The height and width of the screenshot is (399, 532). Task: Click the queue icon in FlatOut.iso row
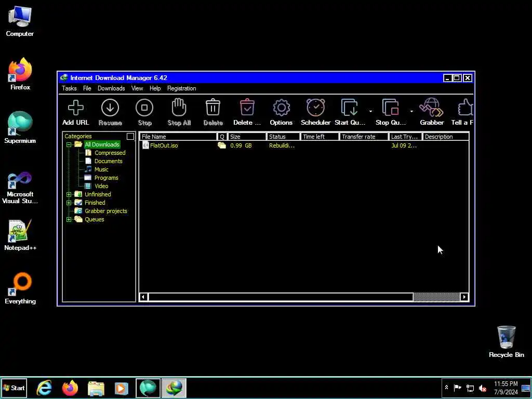coord(222,145)
